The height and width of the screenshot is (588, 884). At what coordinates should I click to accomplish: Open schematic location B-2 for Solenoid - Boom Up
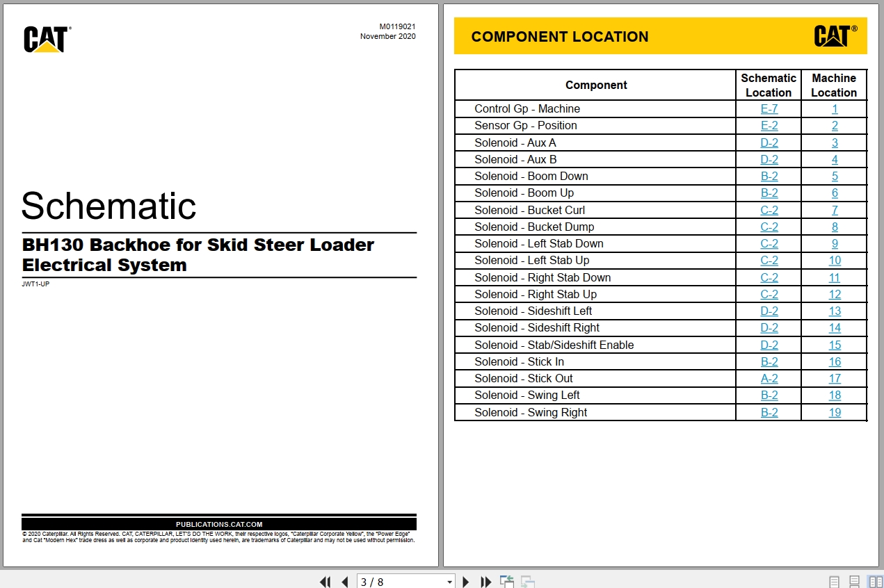(769, 193)
